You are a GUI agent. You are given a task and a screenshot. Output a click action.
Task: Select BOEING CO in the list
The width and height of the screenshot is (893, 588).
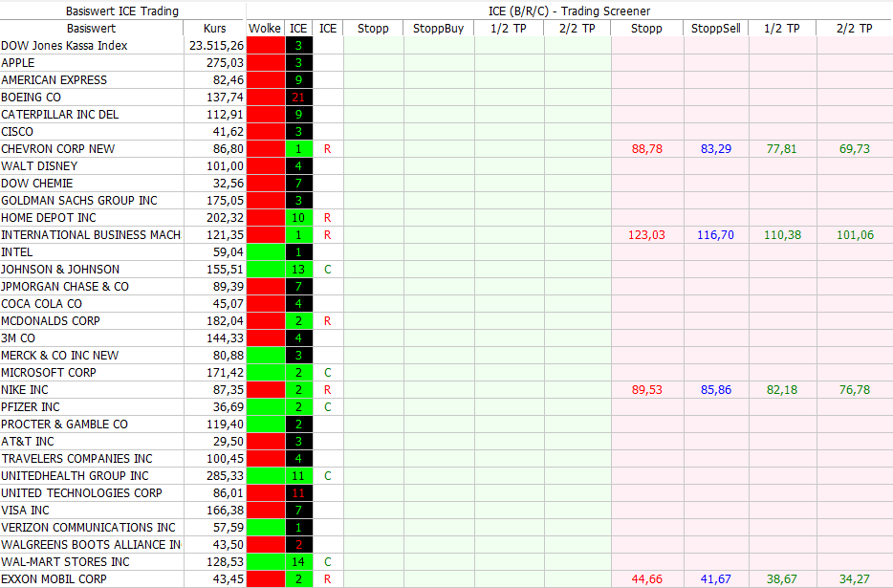[x=31, y=98]
